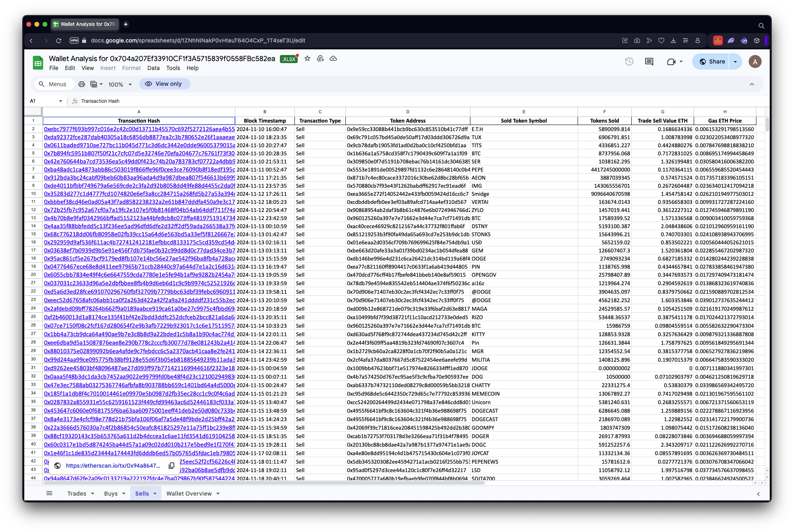Select the PEPE token symbol cell
Image resolution: width=794 pixels, height=532 pixels.
pyautogui.click(x=524, y=170)
